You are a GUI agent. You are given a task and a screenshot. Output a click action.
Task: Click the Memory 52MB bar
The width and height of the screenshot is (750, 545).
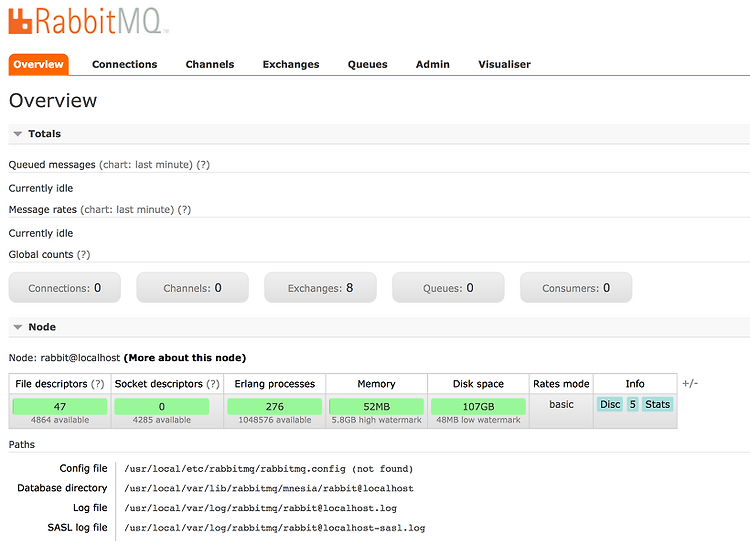[x=376, y=407]
